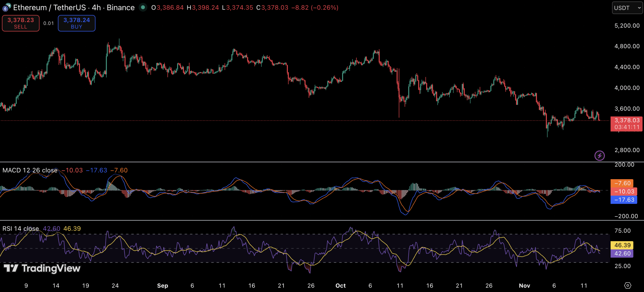The height and width of the screenshot is (292, 644).
Task: Open the USDT currency dropdown
Action: coord(627,8)
